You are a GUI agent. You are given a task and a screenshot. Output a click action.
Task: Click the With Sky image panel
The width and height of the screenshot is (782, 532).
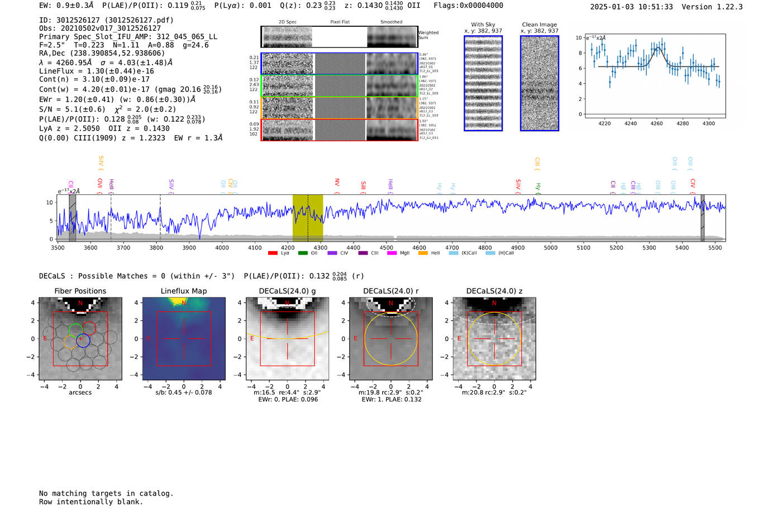[x=483, y=83]
